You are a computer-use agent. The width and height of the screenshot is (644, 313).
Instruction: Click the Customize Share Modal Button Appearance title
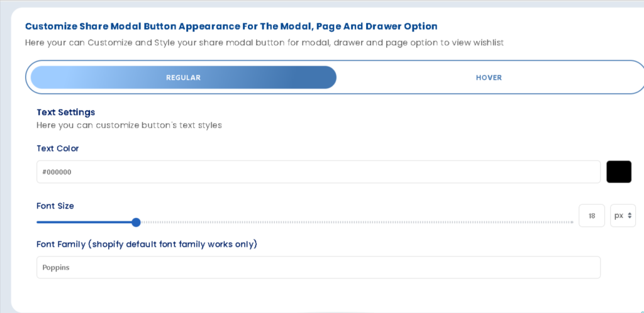pos(231,26)
